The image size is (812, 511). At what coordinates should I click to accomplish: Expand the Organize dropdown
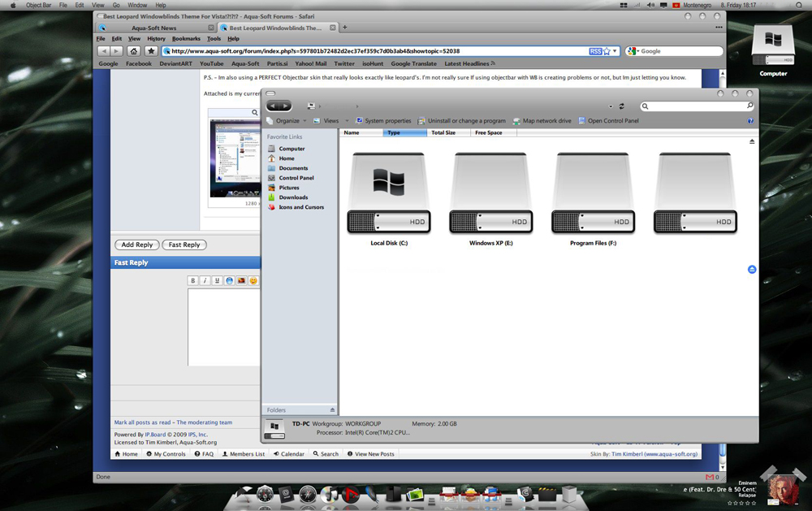click(287, 121)
